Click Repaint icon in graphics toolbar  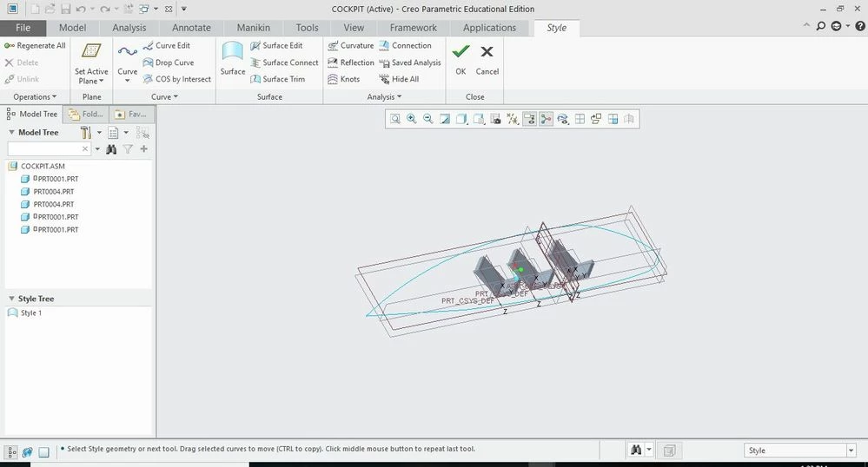point(445,119)
